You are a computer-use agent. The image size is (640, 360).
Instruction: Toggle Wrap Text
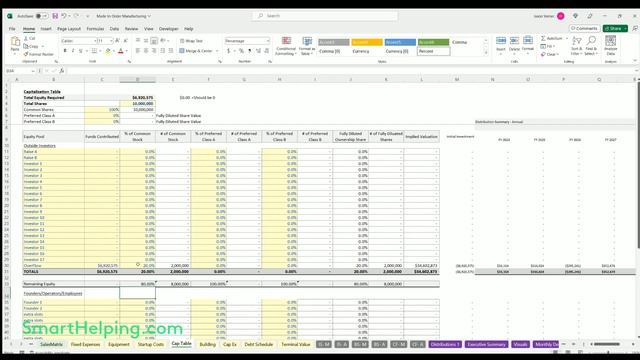click(x=191, y=41)
